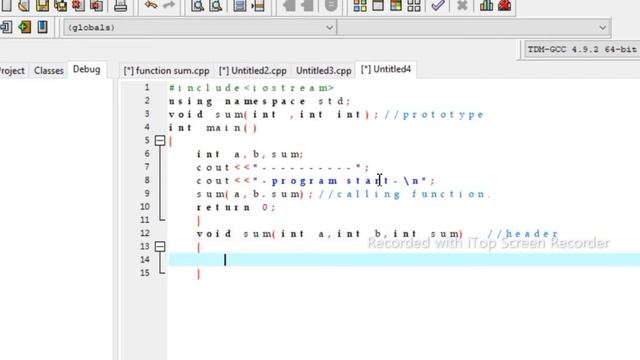The image size is (640, 360).
Task: Click the Goto bookmark blue icon
Action: (x=42, y=27)
